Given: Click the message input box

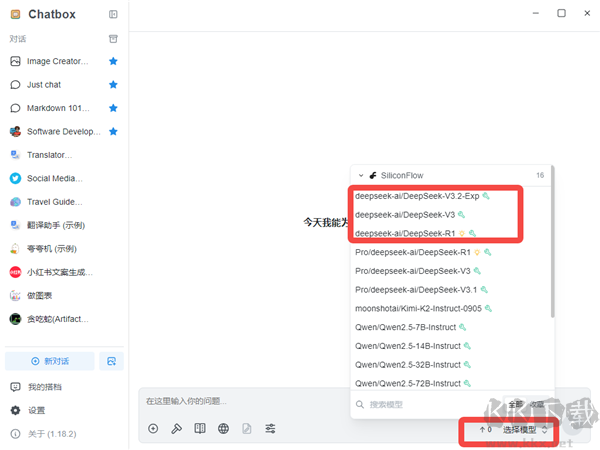Looking at the screenshot, I should pos(245,401).
